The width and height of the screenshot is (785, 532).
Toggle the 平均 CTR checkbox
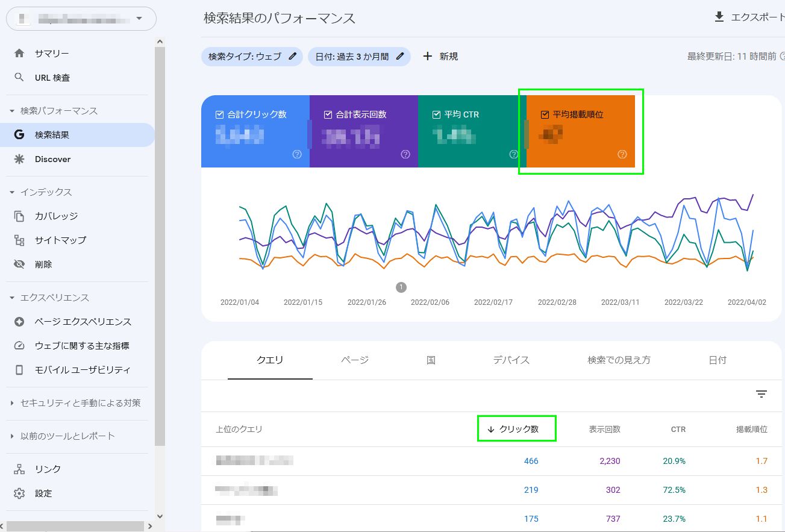pos(437,114)
